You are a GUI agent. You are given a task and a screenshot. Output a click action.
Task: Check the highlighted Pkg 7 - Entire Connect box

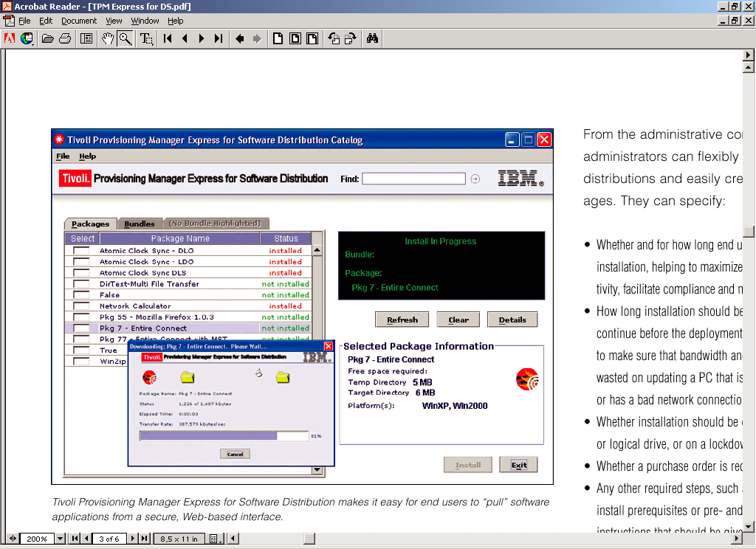point(81,328)
